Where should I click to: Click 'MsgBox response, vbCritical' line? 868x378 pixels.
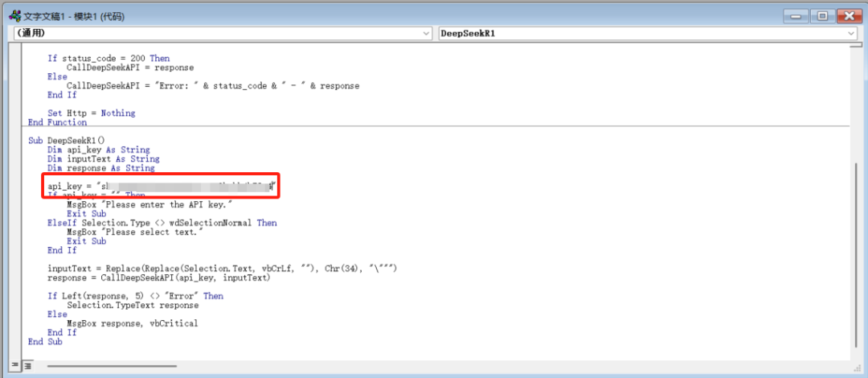[133, 323]
